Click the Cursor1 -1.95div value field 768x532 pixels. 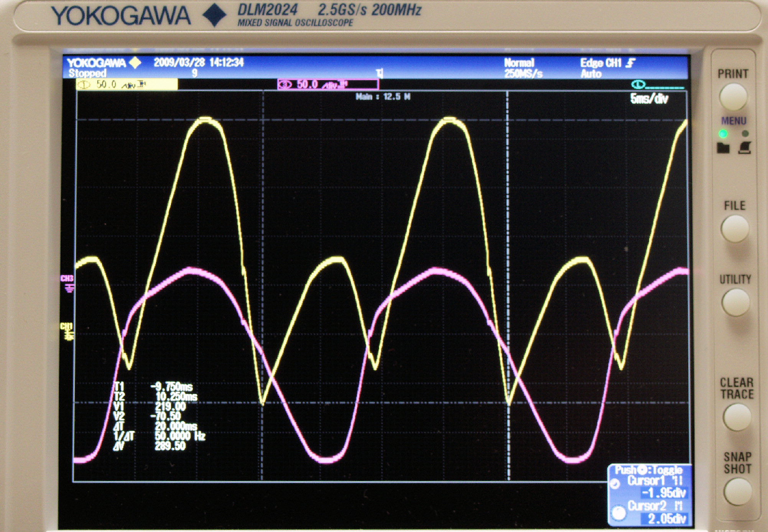664,492
